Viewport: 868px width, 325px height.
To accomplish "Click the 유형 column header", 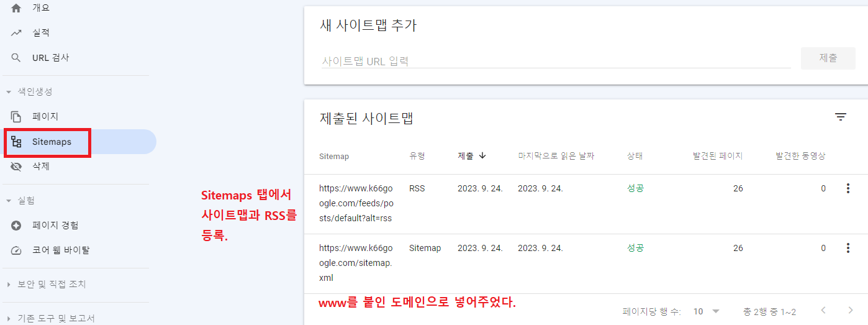I will point(417,156).
